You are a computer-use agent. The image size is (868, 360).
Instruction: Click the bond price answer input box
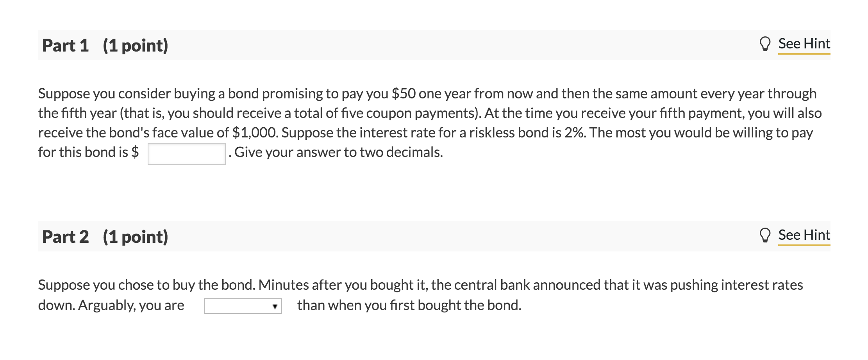186,153
